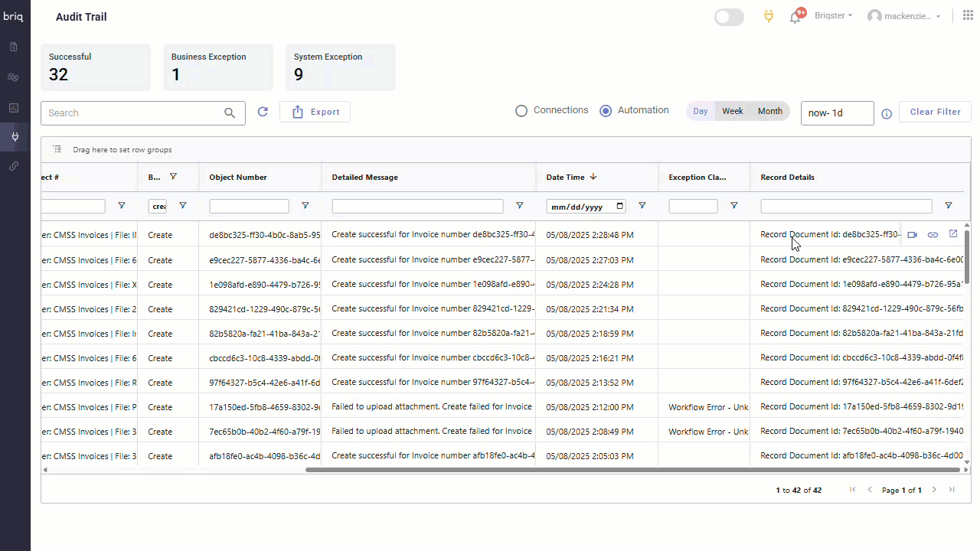The height and width of the screenshot is (551, 980).
Task: Play video recording icon on first row
Action: pos(912,235)
